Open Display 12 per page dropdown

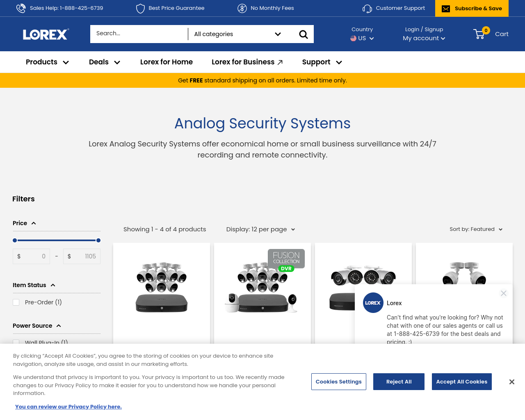[x=260, y=229]
